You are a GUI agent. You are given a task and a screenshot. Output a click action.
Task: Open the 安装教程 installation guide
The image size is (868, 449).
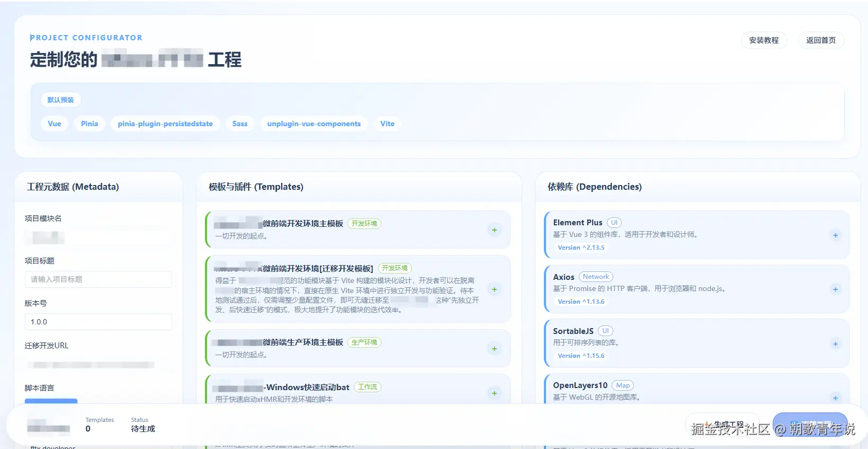764,40
